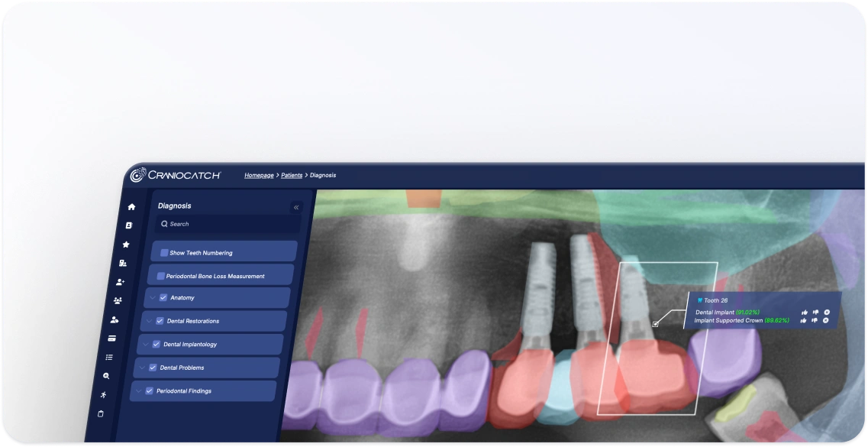This screenshot has width=868, height=447.
Task: Click the small square marker on the implant
Action: (656, 324)
